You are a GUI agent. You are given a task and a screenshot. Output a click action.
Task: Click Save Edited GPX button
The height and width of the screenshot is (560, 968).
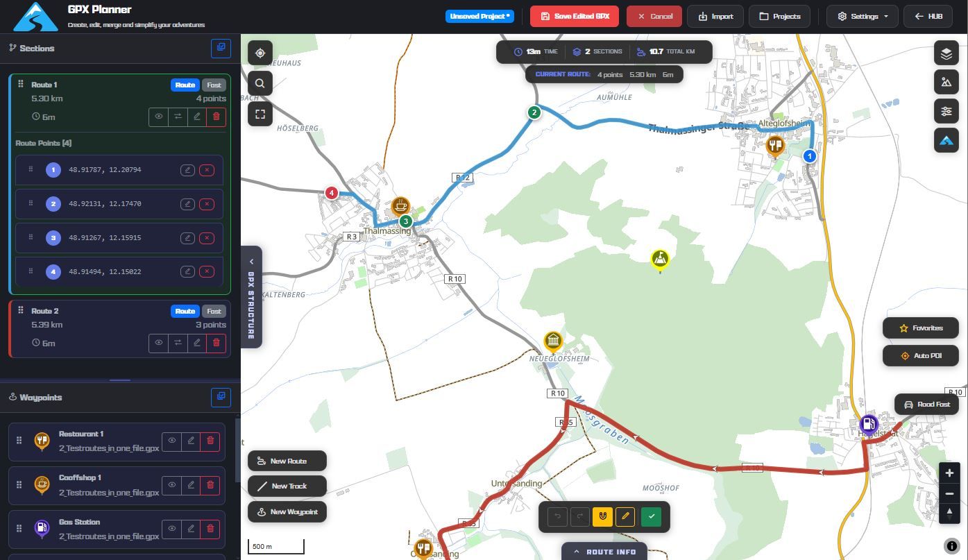point(575,16)
